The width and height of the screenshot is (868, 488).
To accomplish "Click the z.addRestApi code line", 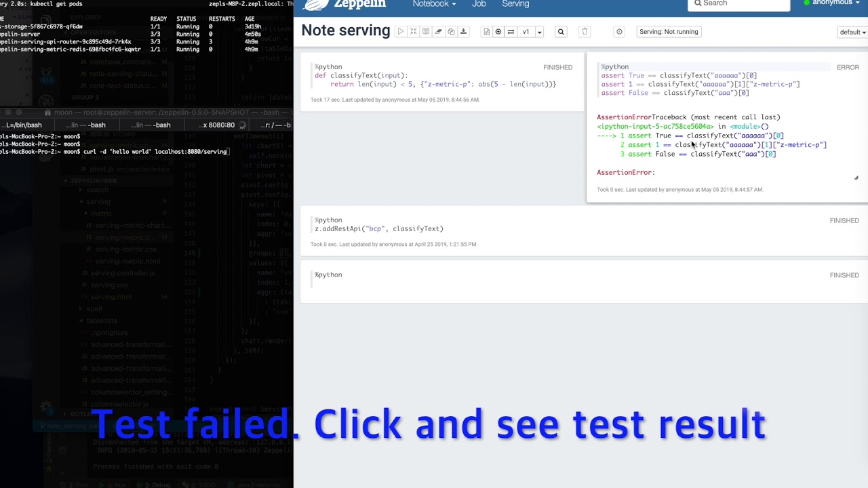I will click(379, 229).
